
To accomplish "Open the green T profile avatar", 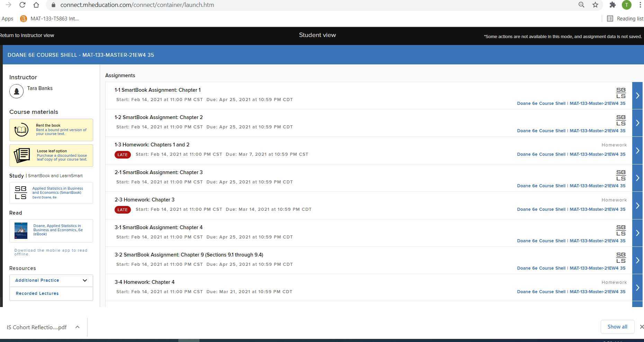I will pos(626,5).
